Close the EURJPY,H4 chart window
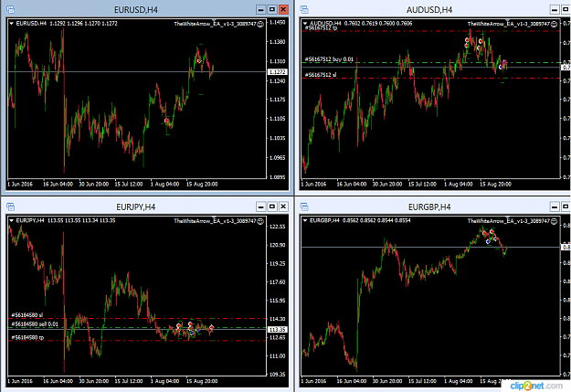This screenshot has width=571, height=392. [283, 207]
